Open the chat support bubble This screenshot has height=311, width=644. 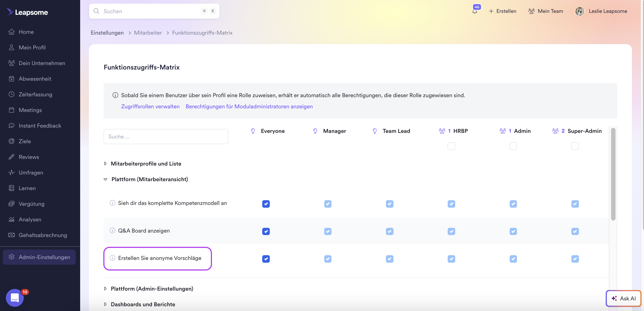coord(15,298)
